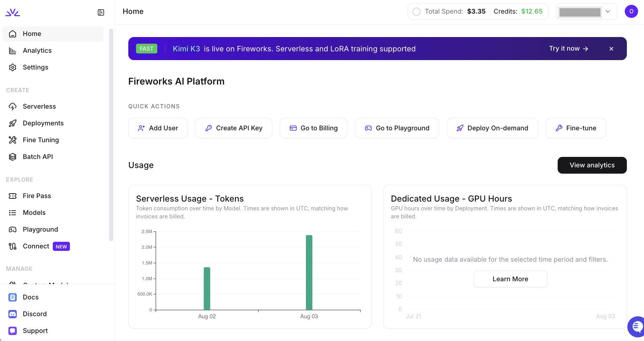
Task: Click the spend progress circle icon
Action: coord(416,12)
